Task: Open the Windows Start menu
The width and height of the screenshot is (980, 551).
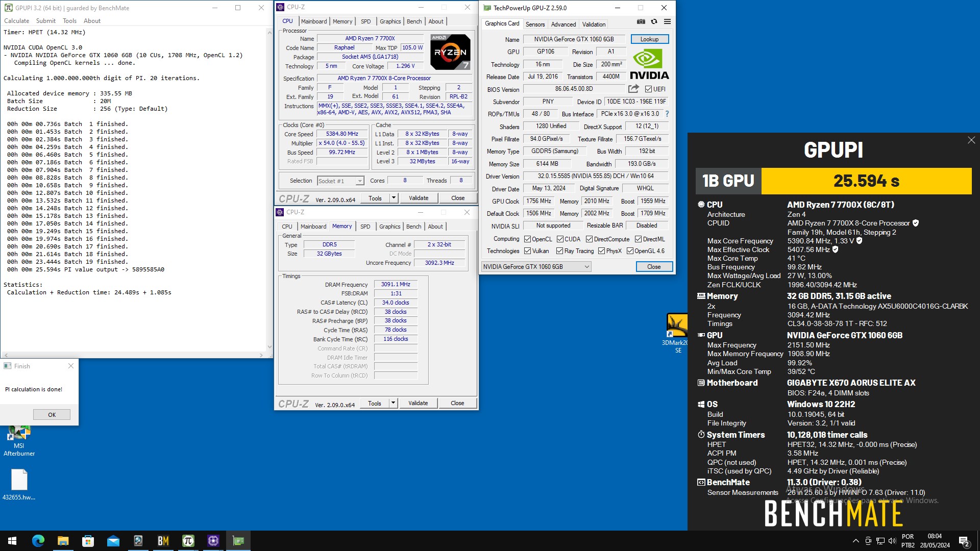Action: click(x=12, y=541)
